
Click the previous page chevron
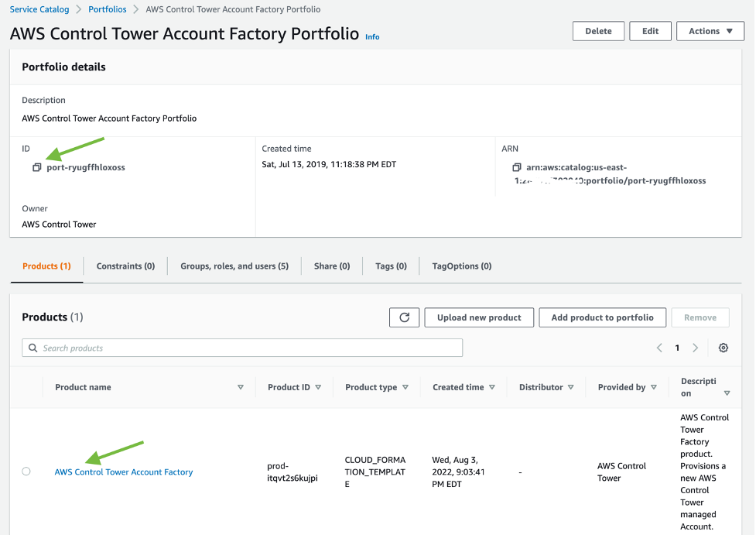pyautogui.click(x=659, y=348)
